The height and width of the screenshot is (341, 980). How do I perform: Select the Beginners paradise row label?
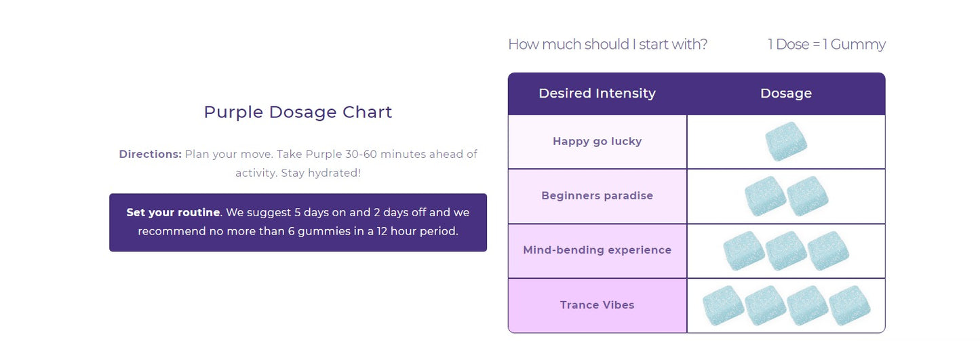(597, 196)
